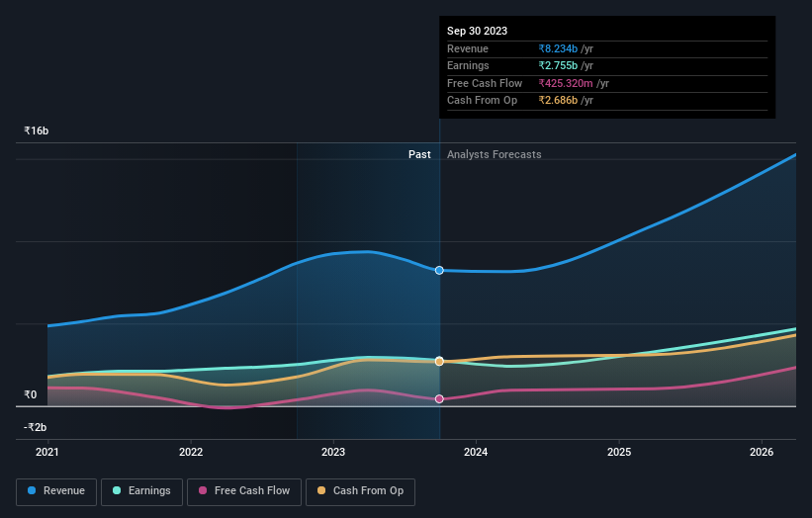Click the ₹425.320m free cash flow value
The image size is (812, 518).
(566, 83)
